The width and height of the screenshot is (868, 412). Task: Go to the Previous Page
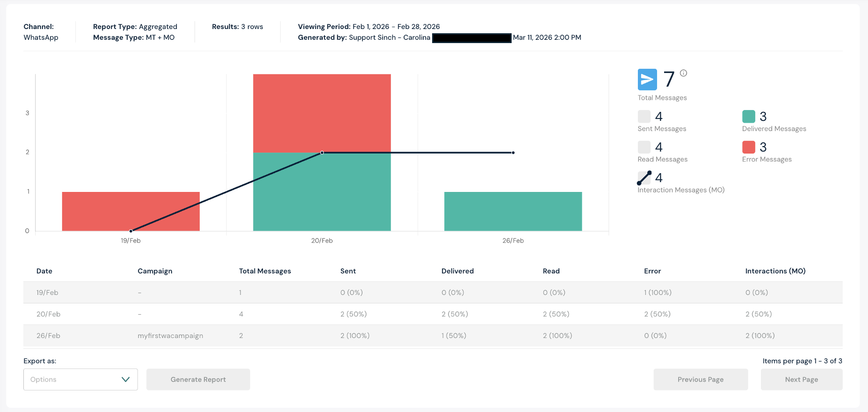click(700, 379)
